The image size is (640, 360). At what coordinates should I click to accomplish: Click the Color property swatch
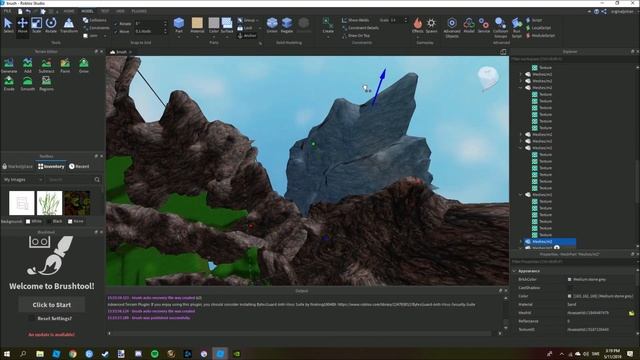pyautogui.click(x=569, y=296)
